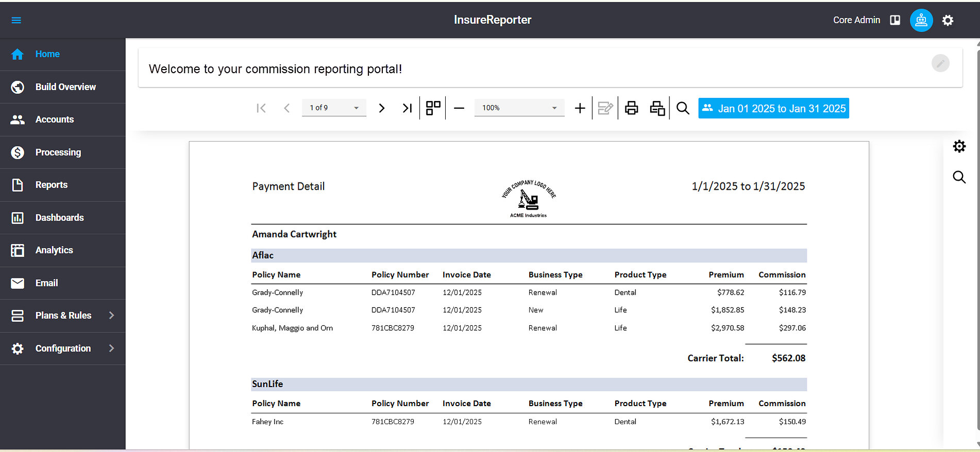Open the page selector dropdown 1 of 9
This screenshot has width=980, height=452.
tap(334, 108)
